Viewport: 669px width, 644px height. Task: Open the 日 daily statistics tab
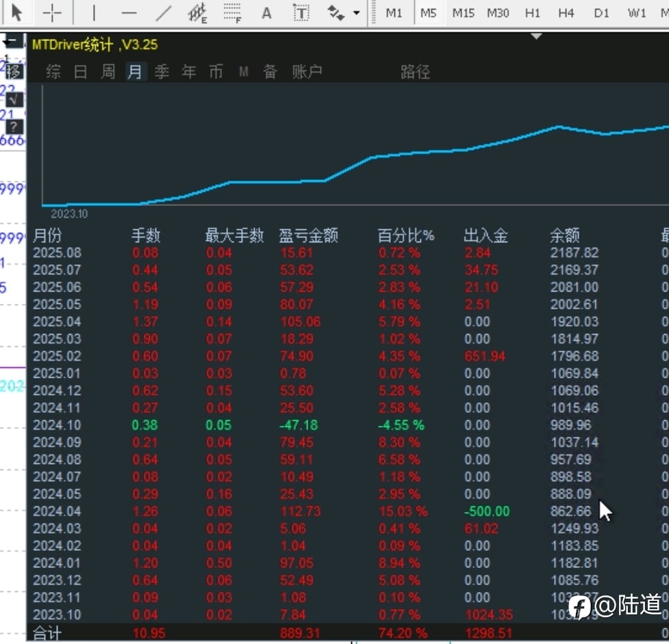(x=81, y=72)
